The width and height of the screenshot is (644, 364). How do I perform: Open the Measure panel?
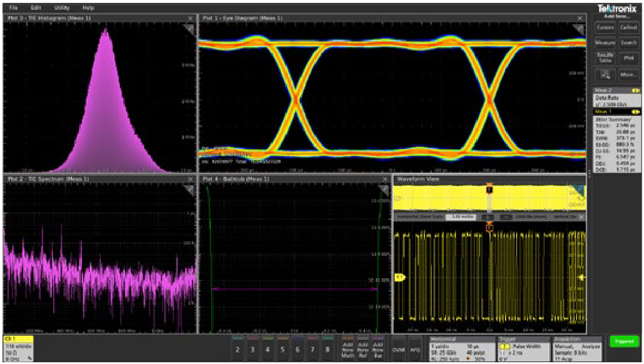(x=604, y=42)
